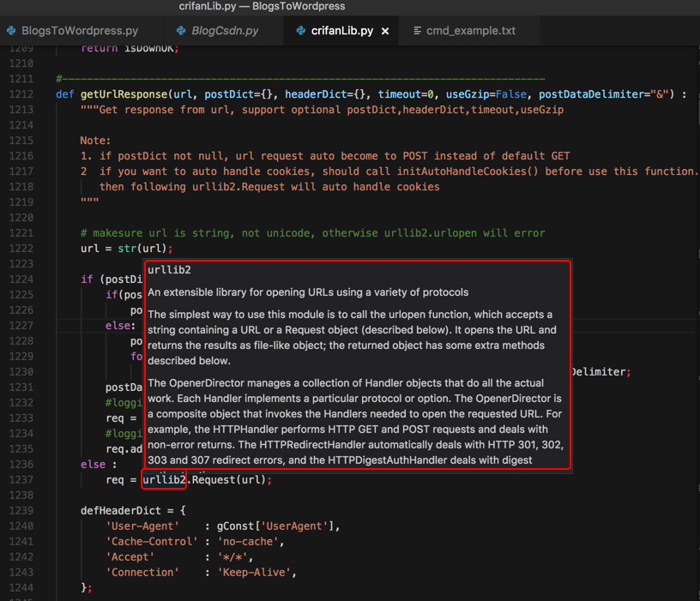The image size is (700, 601).
Task: Click Python icon on crifanLib.py tab
Action: (301, 30)
